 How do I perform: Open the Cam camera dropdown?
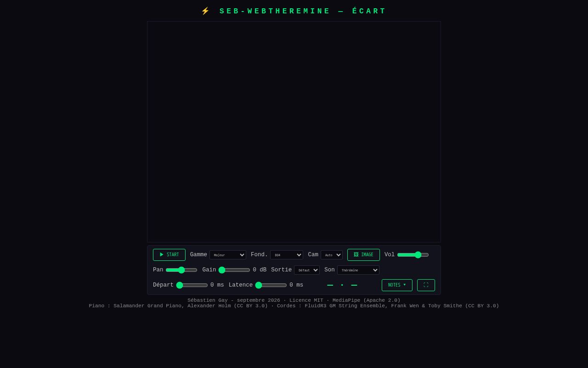pyautogui.click(x=332, y=255)
